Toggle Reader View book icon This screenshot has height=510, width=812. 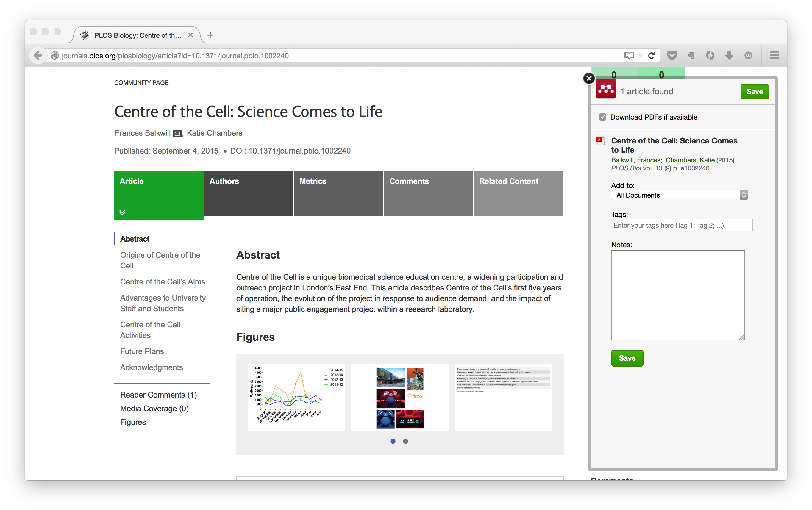point(629,55)
